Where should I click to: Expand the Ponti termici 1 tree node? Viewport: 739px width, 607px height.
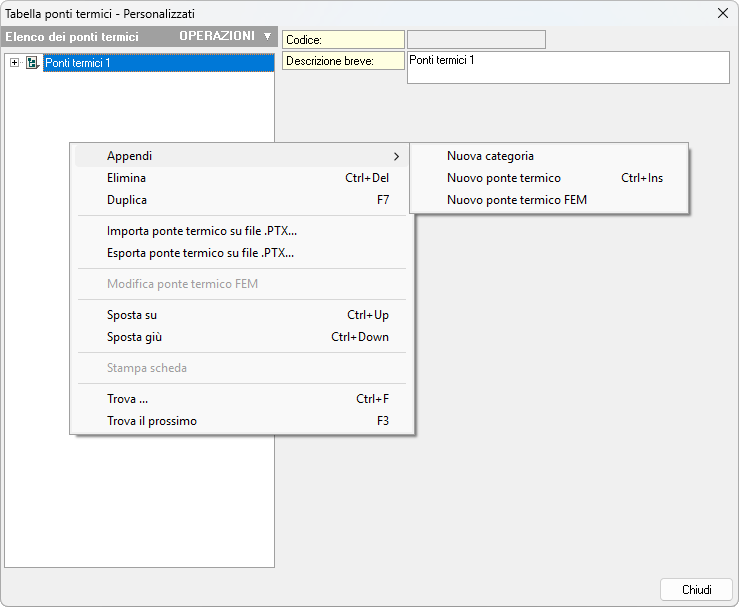14,63
